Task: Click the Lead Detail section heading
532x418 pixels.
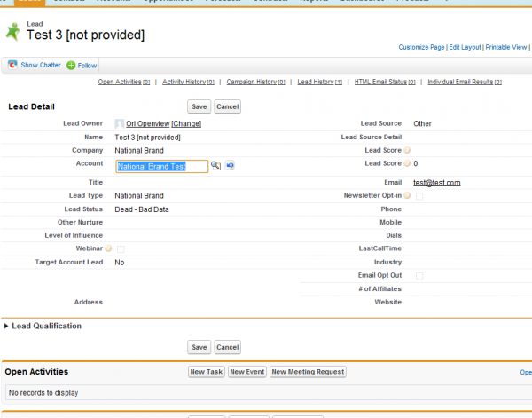Action: click(x=31, y=106)
